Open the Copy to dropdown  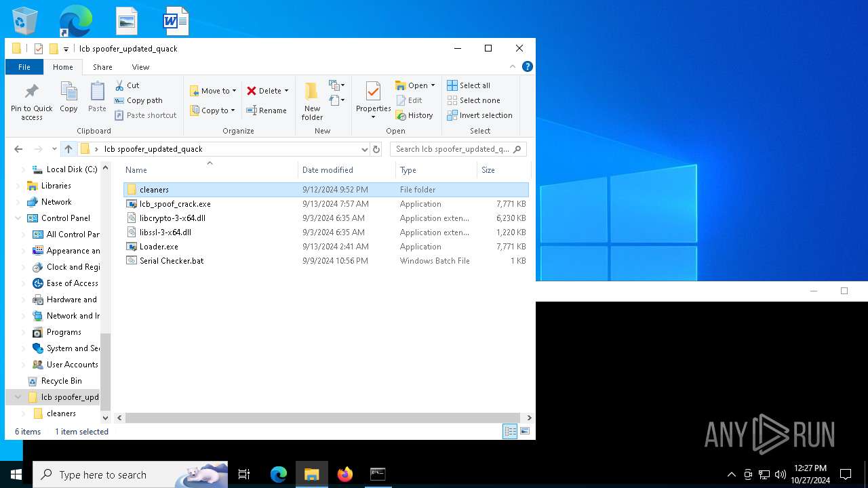[212, 110]
